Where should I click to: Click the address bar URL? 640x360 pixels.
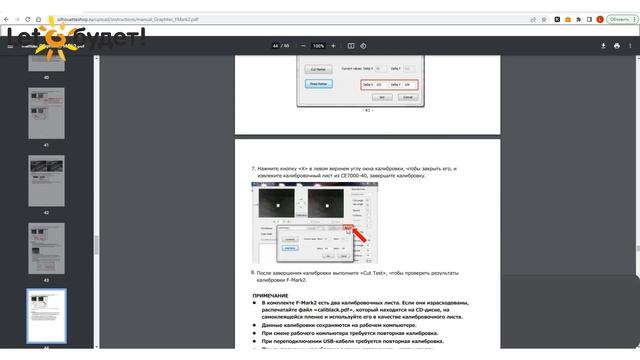click(127, 19)
